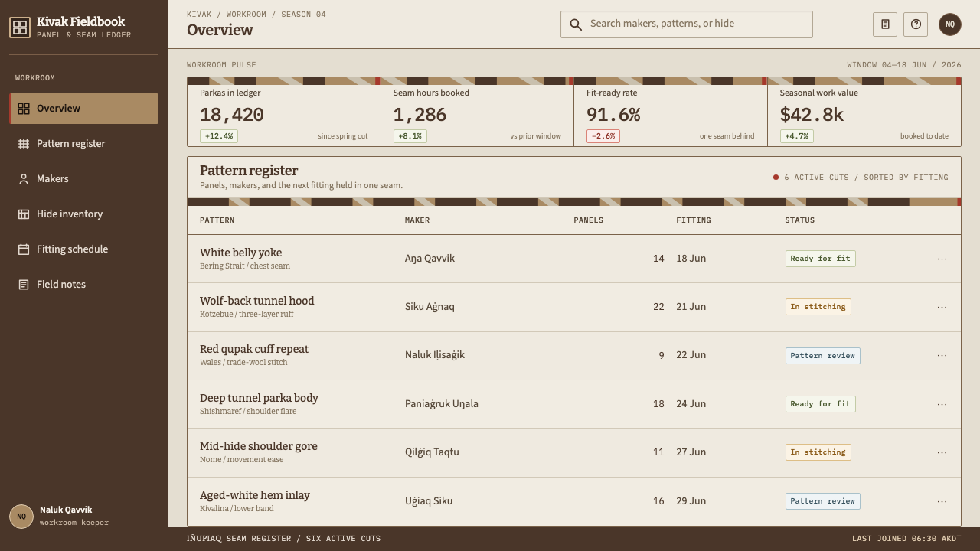Open the Pattern register sidebar item
This screenshot has width=980, height=551.
[x=84, y=144]
